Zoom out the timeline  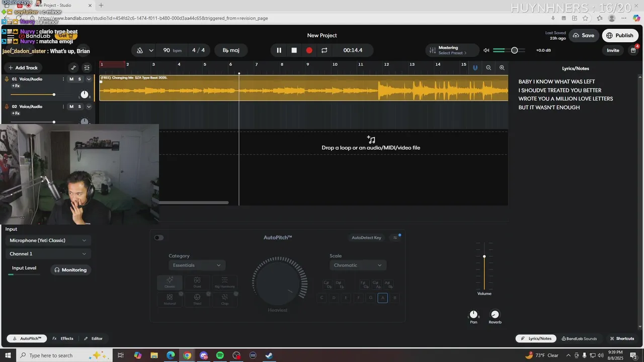[488, 67]
